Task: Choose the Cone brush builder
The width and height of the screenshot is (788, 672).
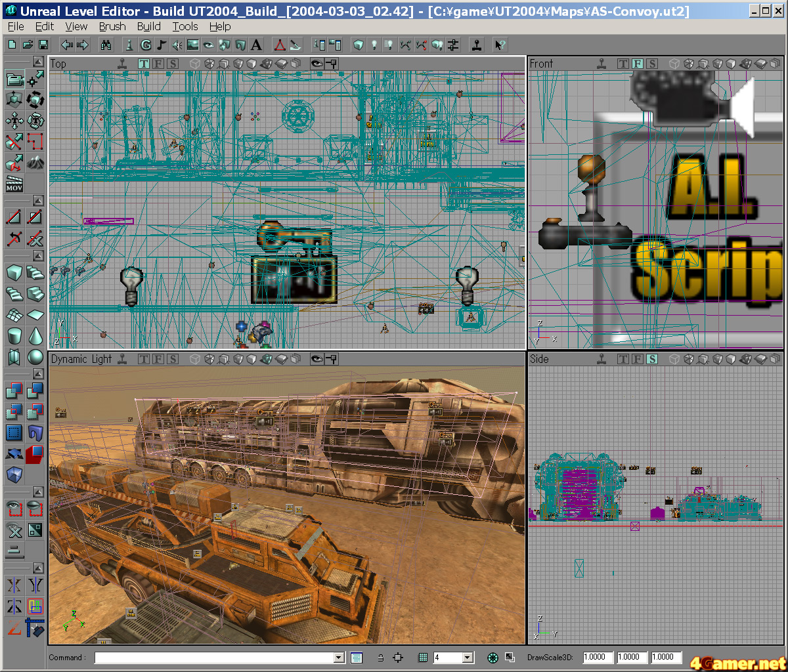Action: [x=35, y=335]
